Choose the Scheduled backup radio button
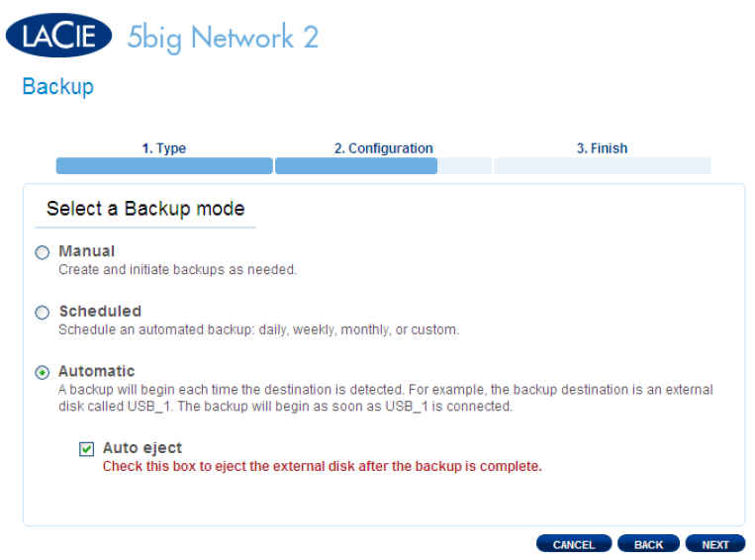The image size is (755, 560). coord(43,313)
